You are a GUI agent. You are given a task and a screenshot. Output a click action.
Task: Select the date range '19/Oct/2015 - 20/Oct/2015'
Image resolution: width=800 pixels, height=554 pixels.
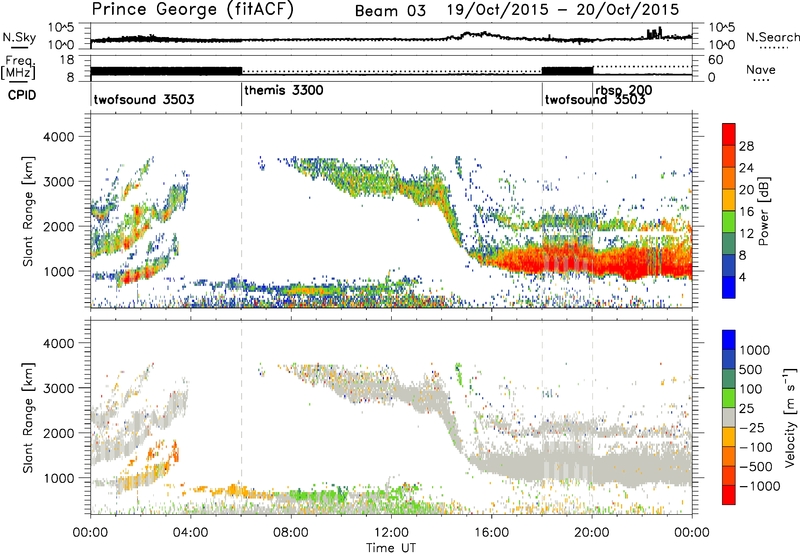pos(563,10)
